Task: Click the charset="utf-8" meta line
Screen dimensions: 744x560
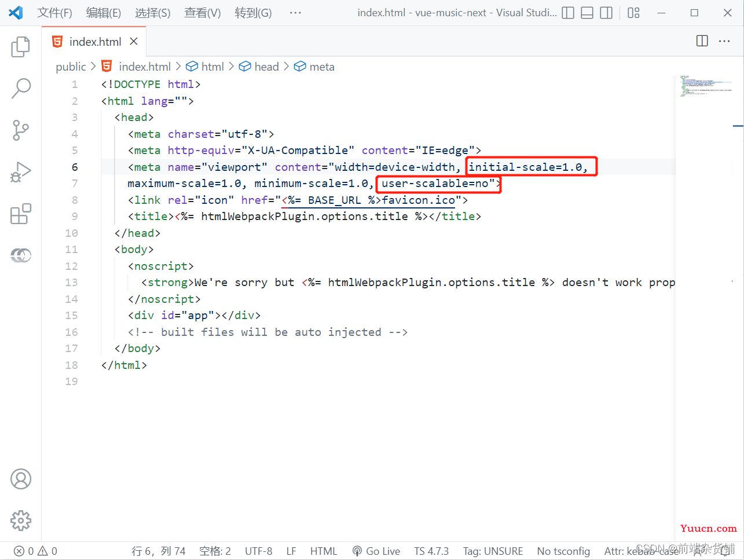Action: point(201,134)
